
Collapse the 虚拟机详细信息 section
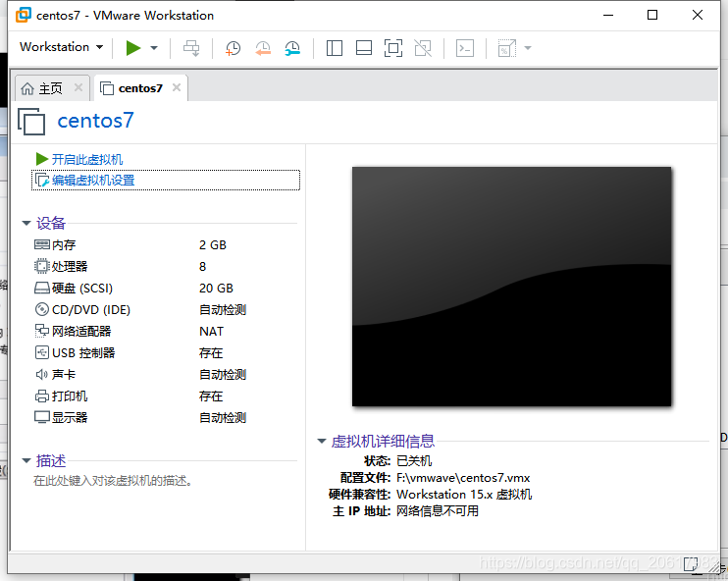pyautogui.click(x=322, y=441)
